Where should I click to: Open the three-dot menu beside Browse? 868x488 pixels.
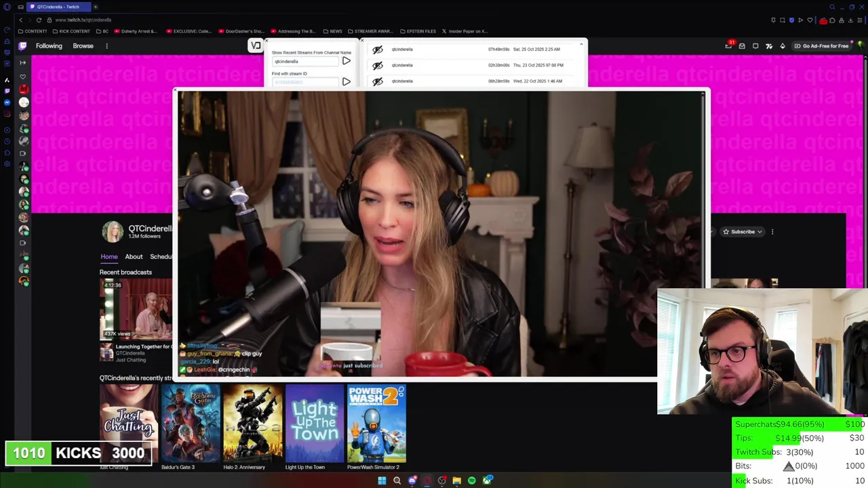(x=106, y=46)
